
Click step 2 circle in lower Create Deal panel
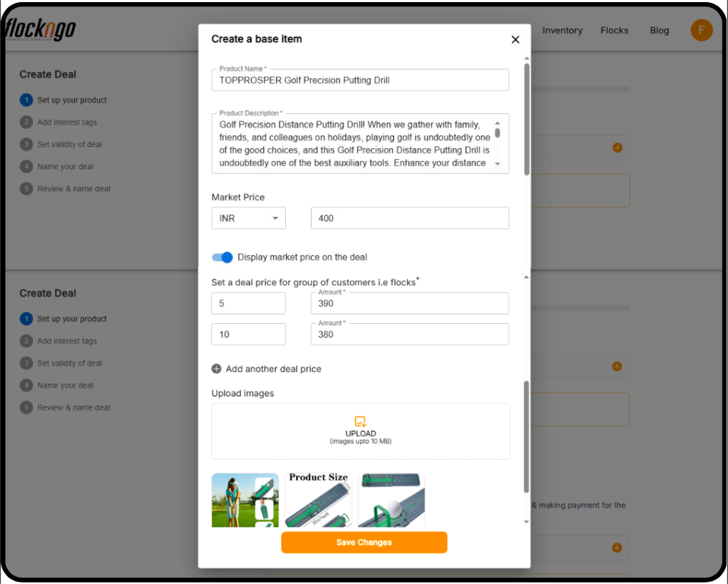pyautogui.click(x=26, y=342)
